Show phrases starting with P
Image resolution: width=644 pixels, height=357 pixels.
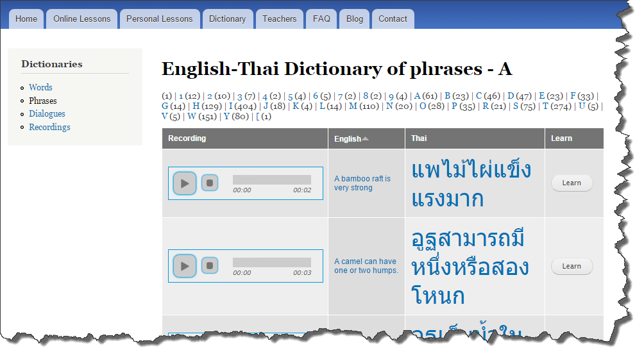[x=454, y=106]
